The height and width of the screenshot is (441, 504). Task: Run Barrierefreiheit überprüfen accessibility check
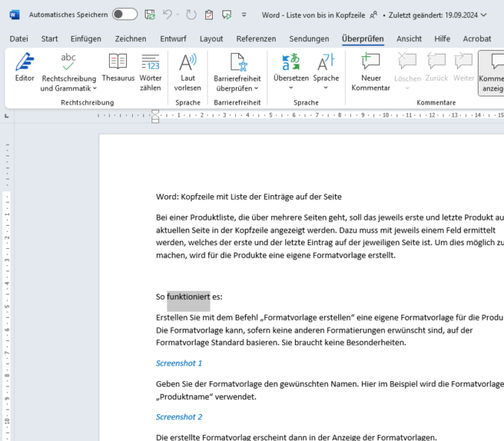point(237,67)
